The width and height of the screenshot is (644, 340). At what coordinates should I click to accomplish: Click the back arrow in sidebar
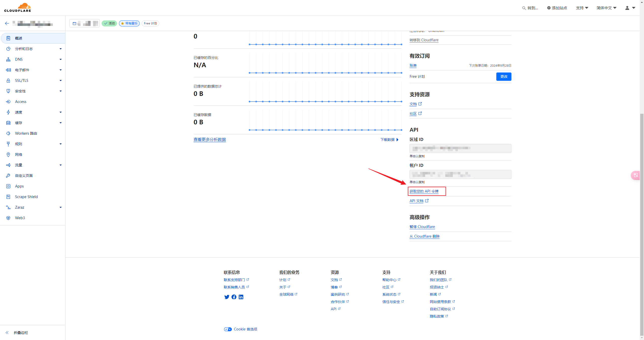click(7, 23)
